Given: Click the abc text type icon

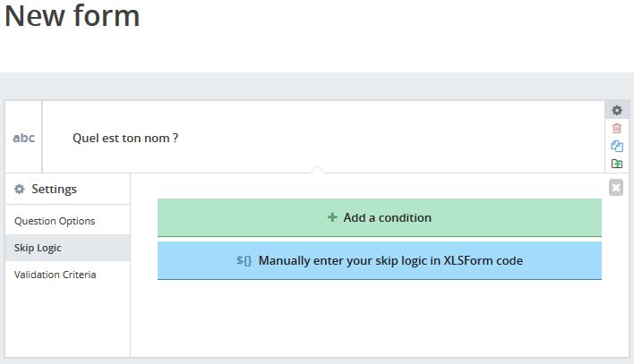Looking at the screenshot, I should coord(24,138).
